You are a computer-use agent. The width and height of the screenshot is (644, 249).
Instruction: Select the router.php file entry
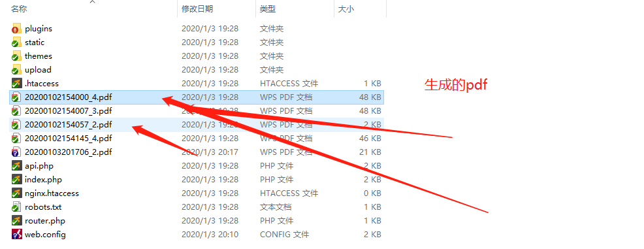(197, 221)
